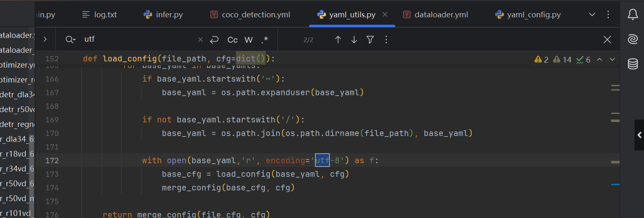This screenshot has height=218, width=644.
Task: Jump to next highlighted problem arrow
Action: 612,60
